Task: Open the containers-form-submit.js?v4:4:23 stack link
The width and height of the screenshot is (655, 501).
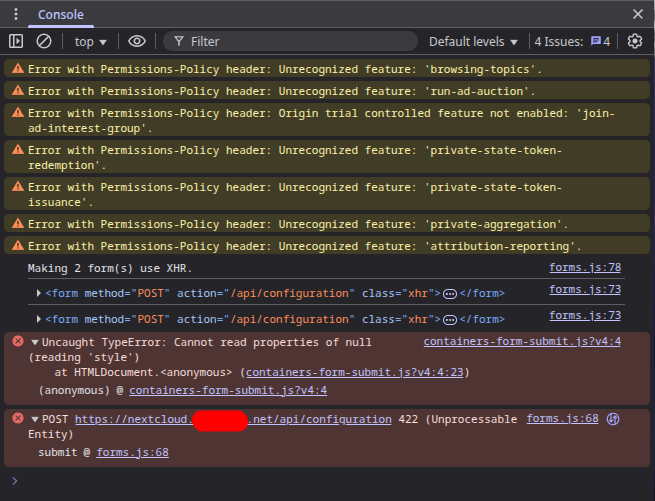Action: coord(355,372)
